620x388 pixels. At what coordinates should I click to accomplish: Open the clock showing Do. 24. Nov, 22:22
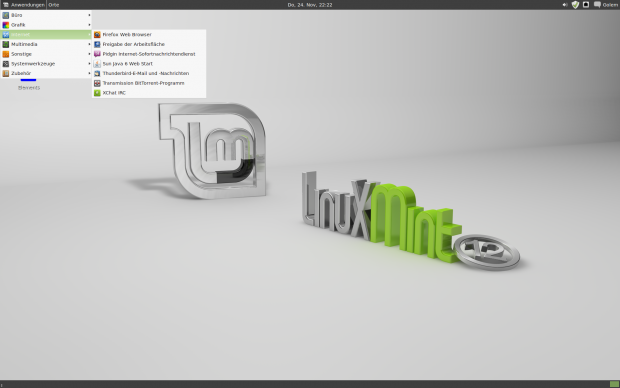pos(310,5)
